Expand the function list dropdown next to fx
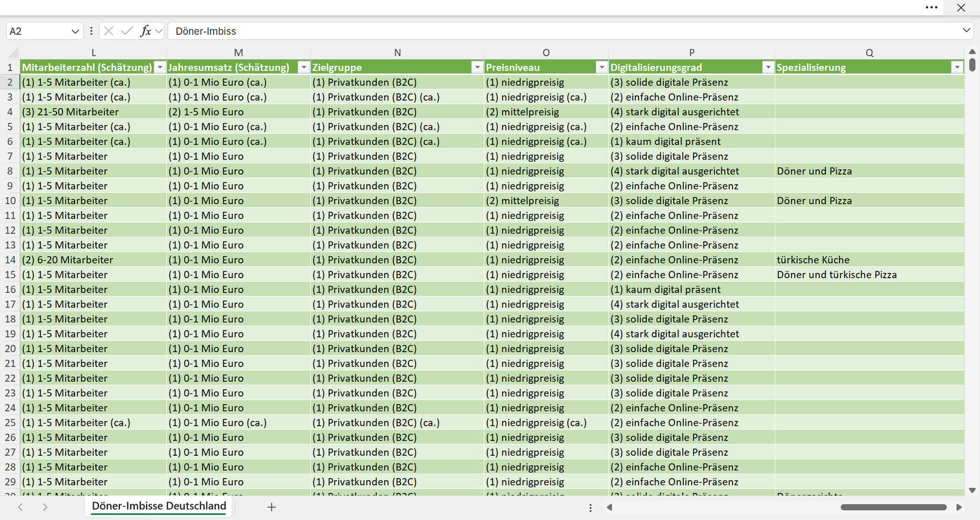 [x=158, y=31]
